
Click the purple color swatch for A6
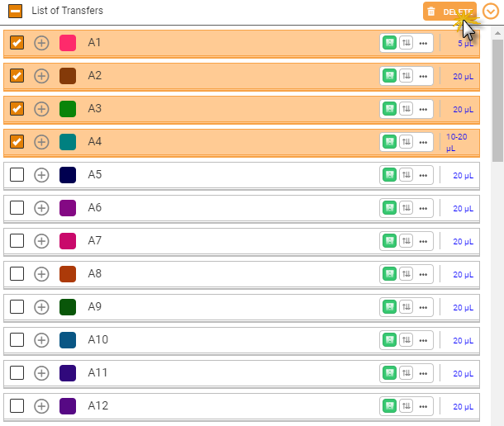68,208
